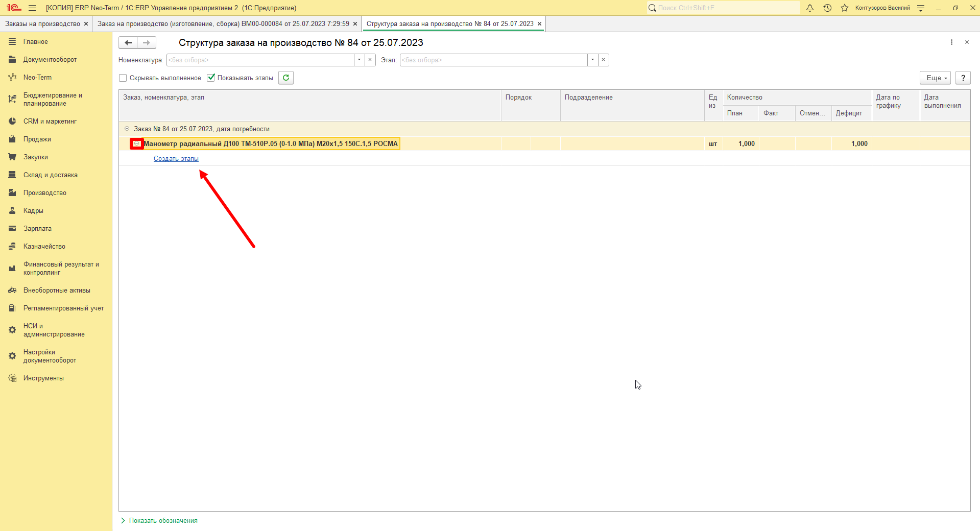Close the Заказы на производство tab
This screenshot has height=531, width=980.
tap(86, 24)
